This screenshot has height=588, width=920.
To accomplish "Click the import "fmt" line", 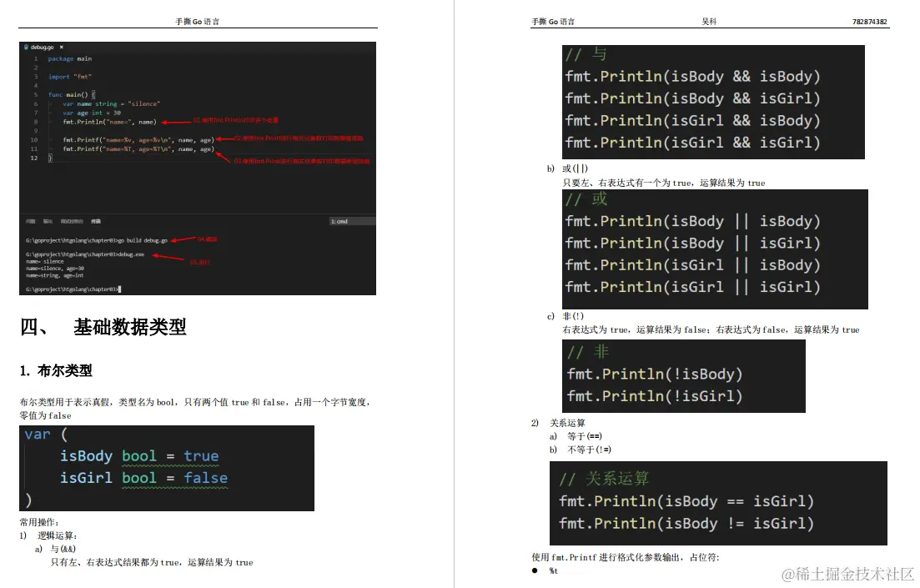I will (x=70, y=77).
